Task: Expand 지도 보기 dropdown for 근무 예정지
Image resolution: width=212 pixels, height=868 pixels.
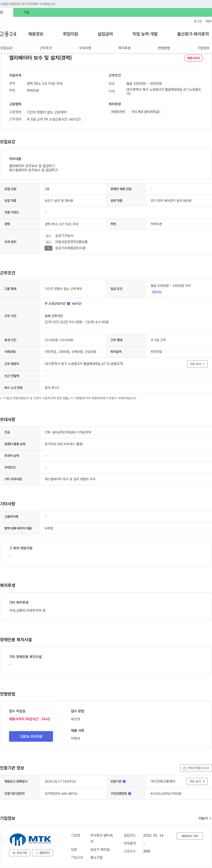Action: click(x=197, y=364)
